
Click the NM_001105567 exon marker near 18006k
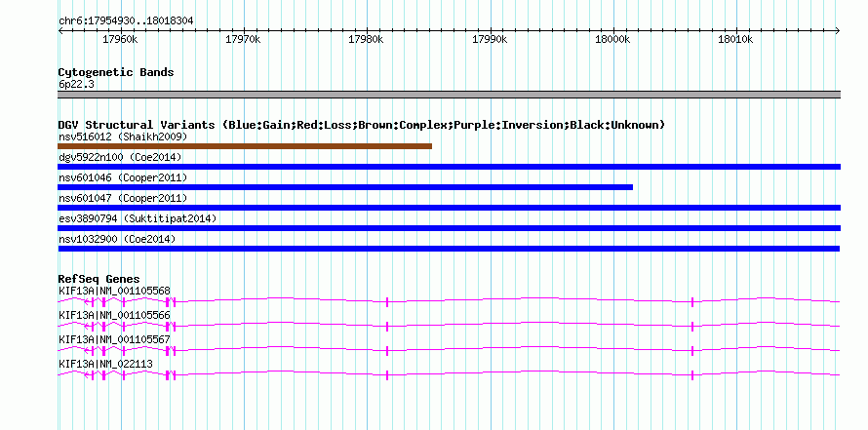pyautogui.click(x=692, y=350)
